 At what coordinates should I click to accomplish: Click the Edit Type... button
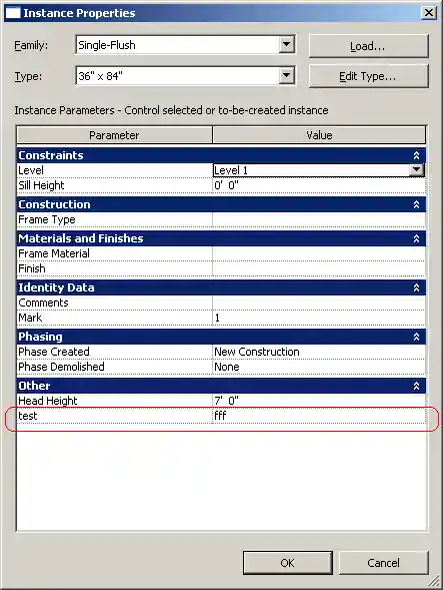[x=368, y=76]
